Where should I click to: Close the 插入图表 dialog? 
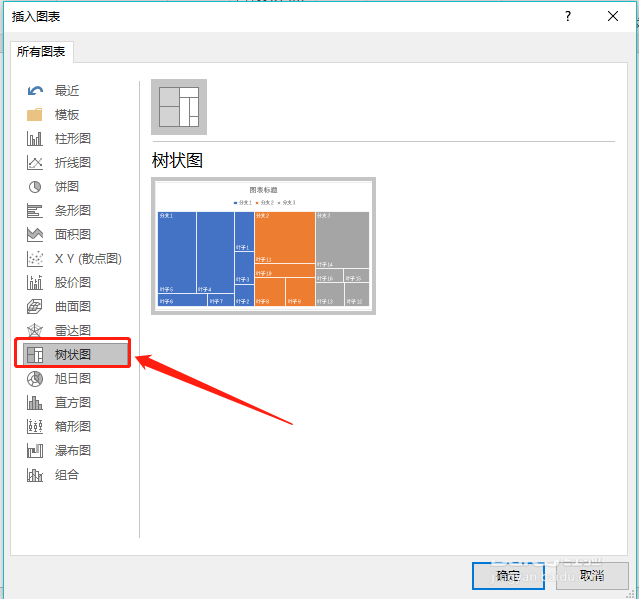pos(613,16)
